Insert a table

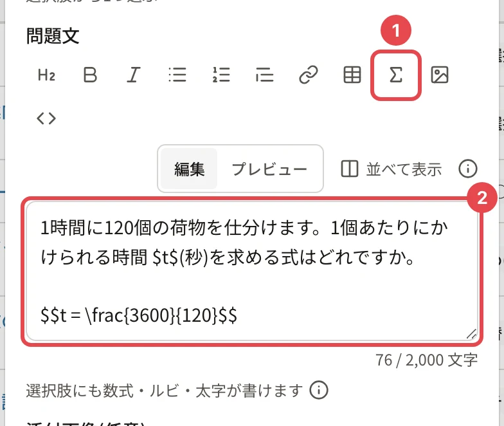pos(352,75)
